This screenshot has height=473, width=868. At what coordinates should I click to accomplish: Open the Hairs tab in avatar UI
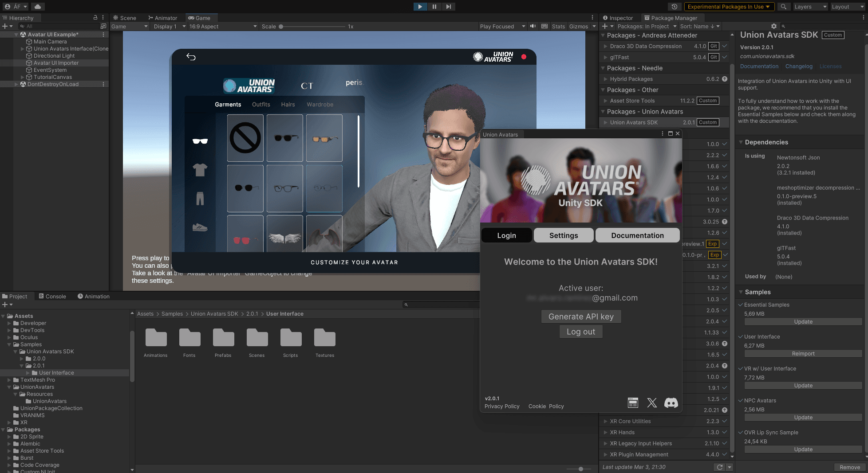288,105
